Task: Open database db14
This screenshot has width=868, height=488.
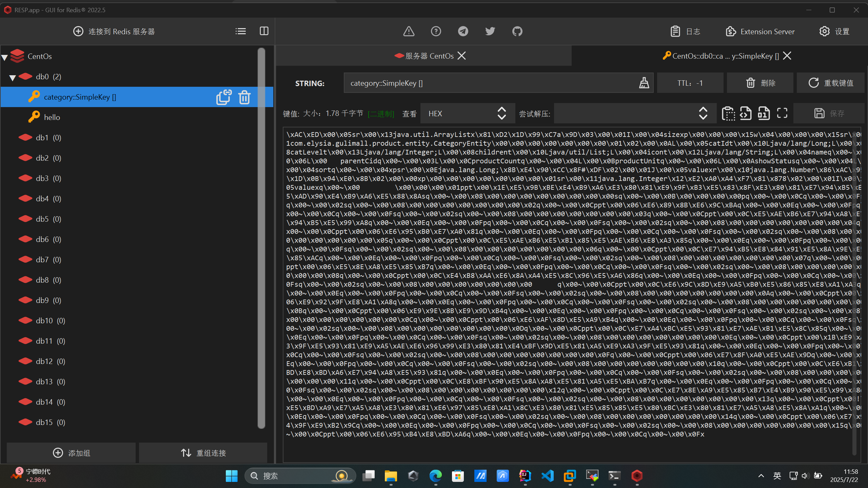Action: point(51,402)
